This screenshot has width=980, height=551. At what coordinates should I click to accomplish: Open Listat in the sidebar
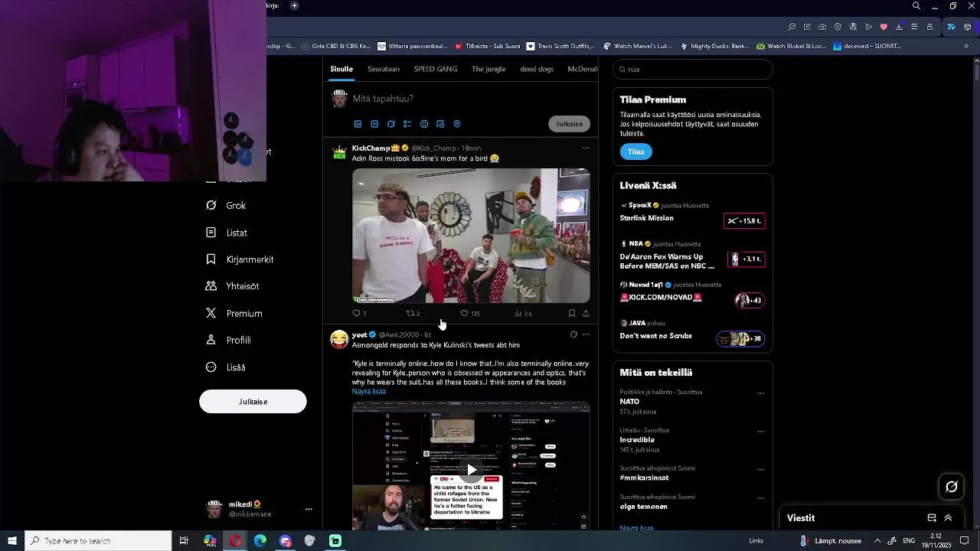pos(227,233)
